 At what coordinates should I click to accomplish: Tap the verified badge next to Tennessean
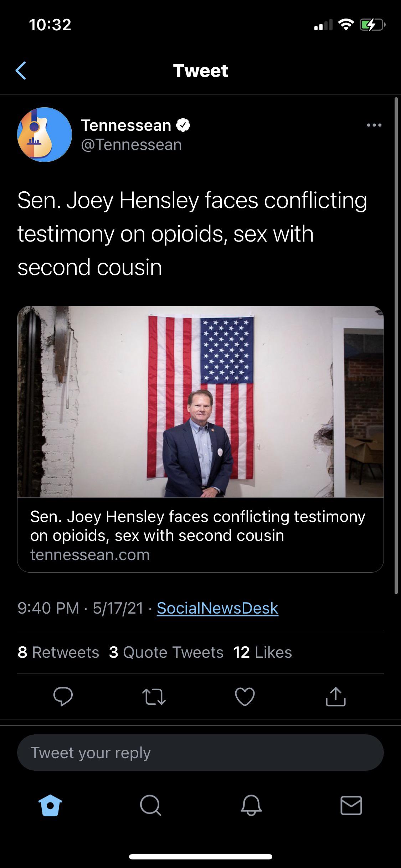184,125
